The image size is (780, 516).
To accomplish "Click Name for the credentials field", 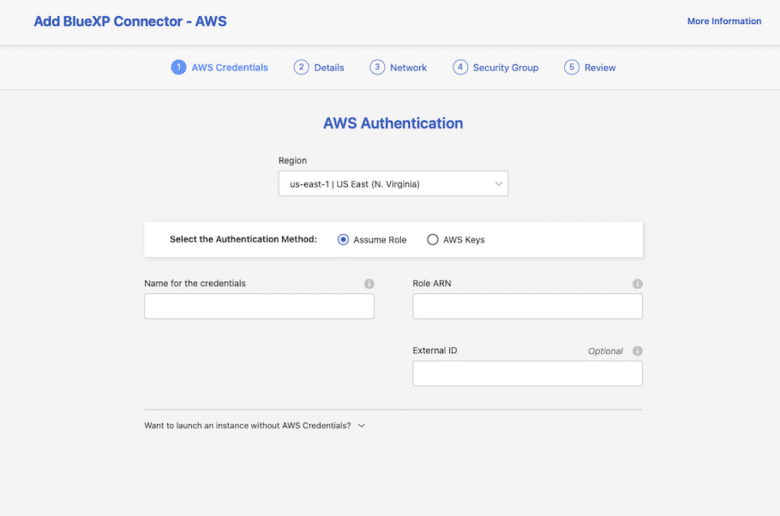I will point(259,306).
